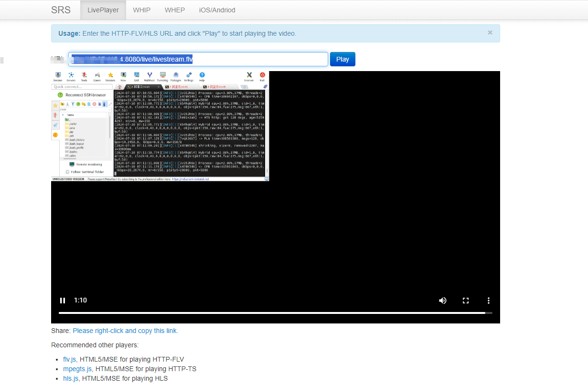
Task: Collapse the Name tree column arrow
Action: click(63, 115)
